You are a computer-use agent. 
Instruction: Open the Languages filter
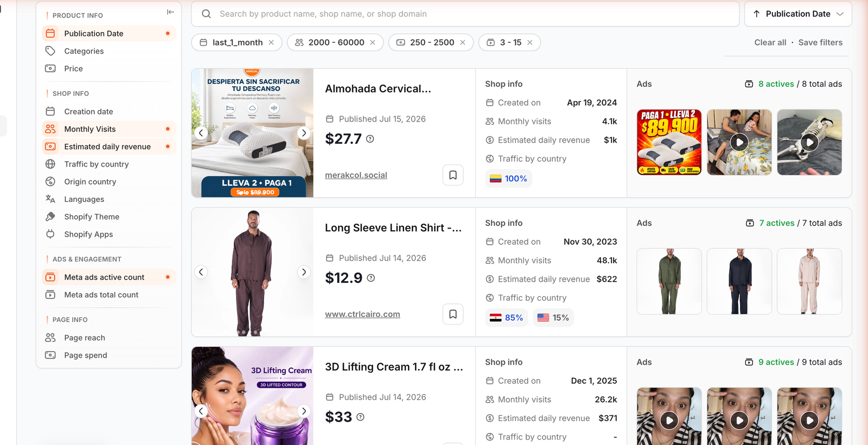(109, 199)
